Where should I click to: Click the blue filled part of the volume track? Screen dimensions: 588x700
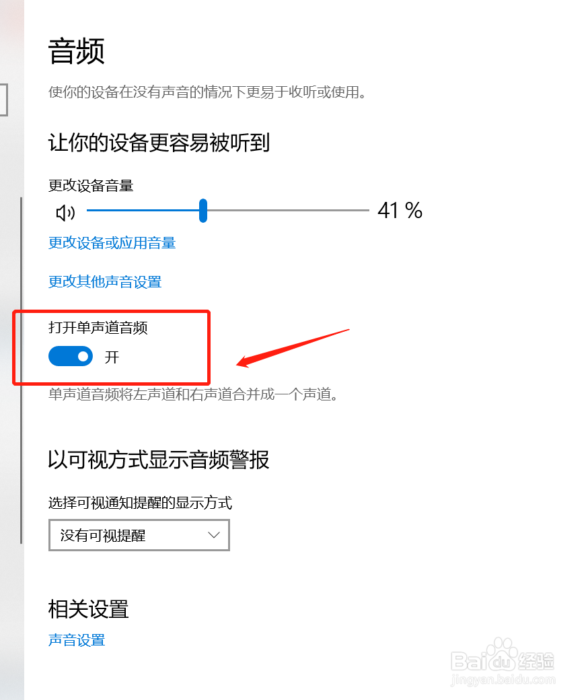[x=143, y=210]
